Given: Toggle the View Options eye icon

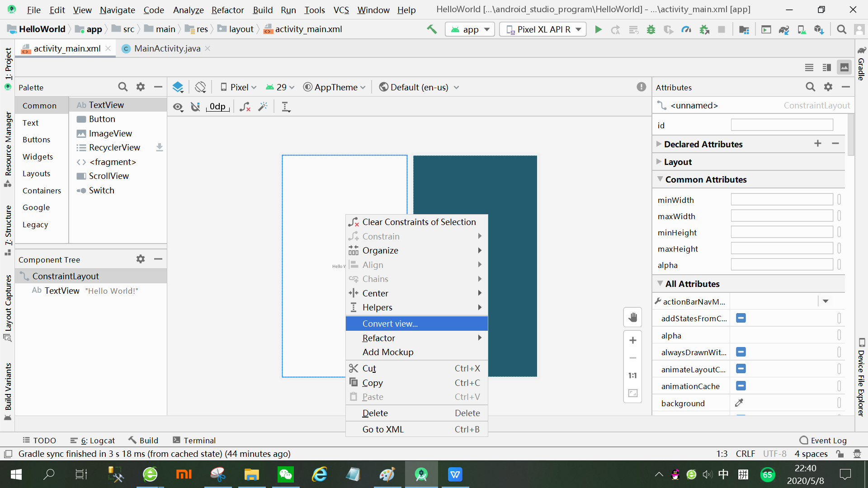Looking at the screenshot, I should 178,107.
